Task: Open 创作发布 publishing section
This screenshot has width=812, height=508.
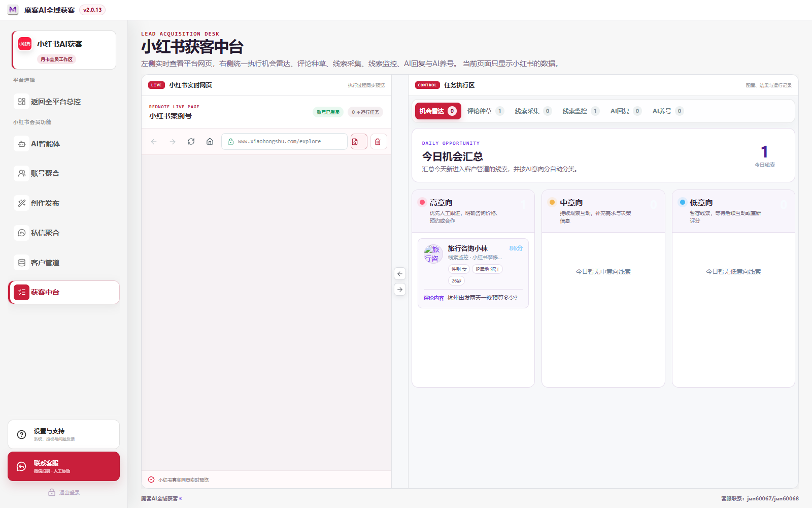Action: 64,203
